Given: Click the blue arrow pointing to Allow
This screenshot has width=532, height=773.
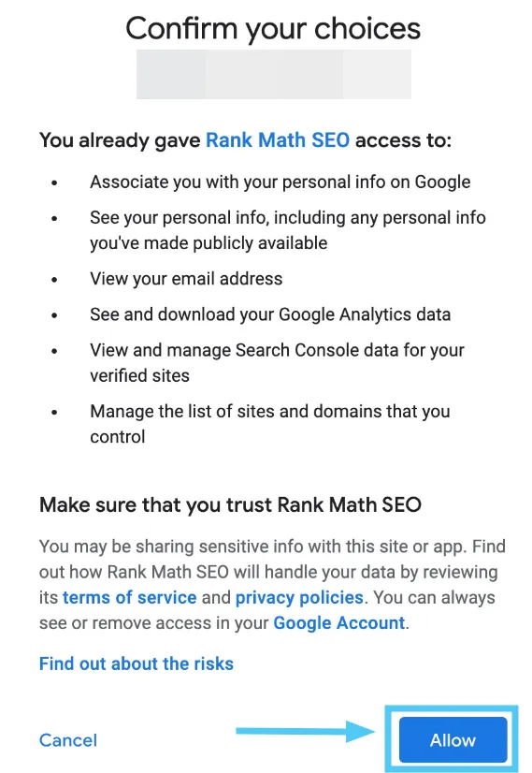Looking at the screenshot, I should point(306,731).
